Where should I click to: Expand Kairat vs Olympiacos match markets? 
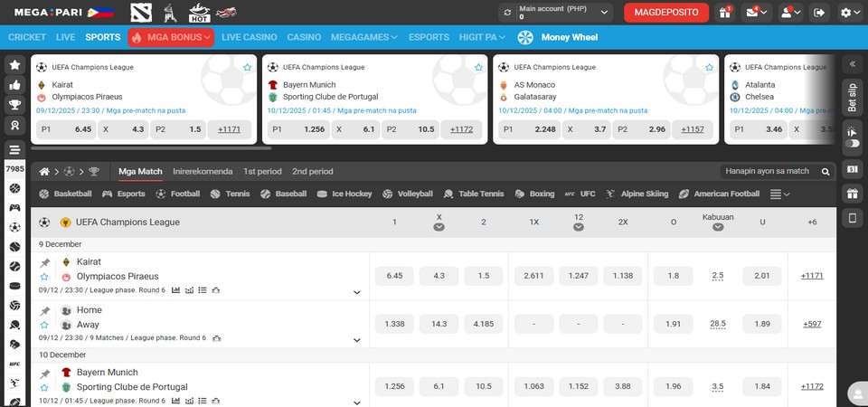pyautogui.click(x=357, y=292)
